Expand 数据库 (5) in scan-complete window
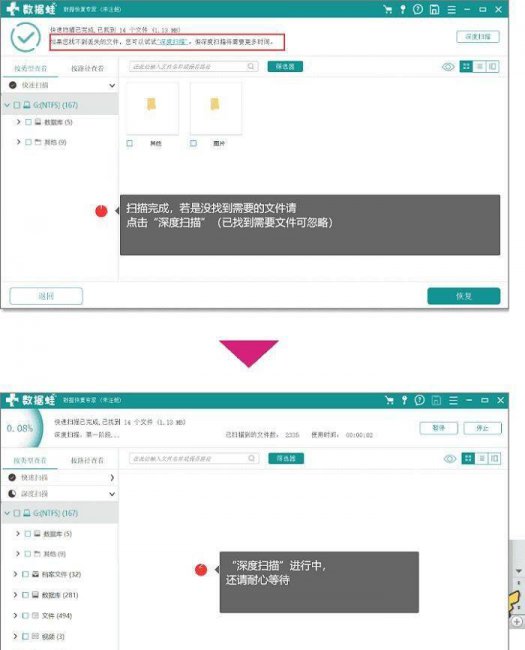Image resolution: width=525 pixels, height=650 pixels. [x=19, y=122]
